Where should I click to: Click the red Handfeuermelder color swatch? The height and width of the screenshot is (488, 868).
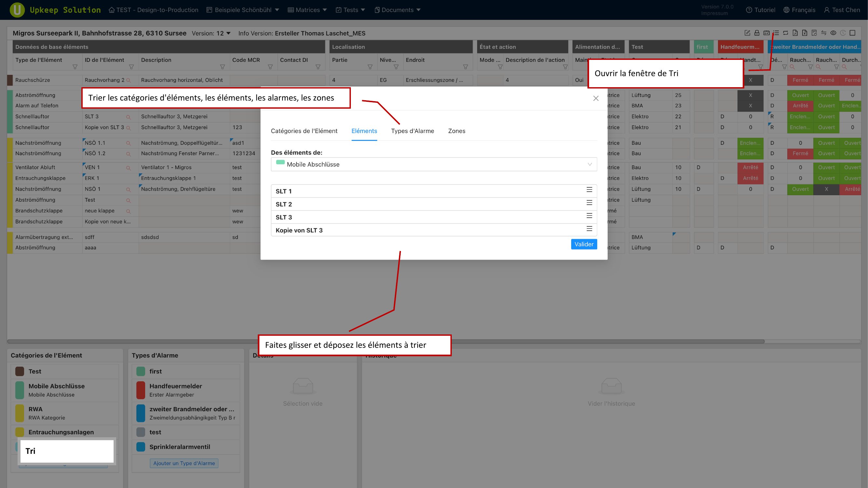click(x=141, y=390)
